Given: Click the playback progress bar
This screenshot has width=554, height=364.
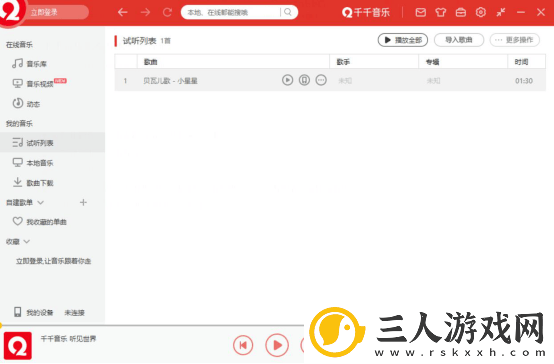Looking at the screenshot, I should coord(152,325).
